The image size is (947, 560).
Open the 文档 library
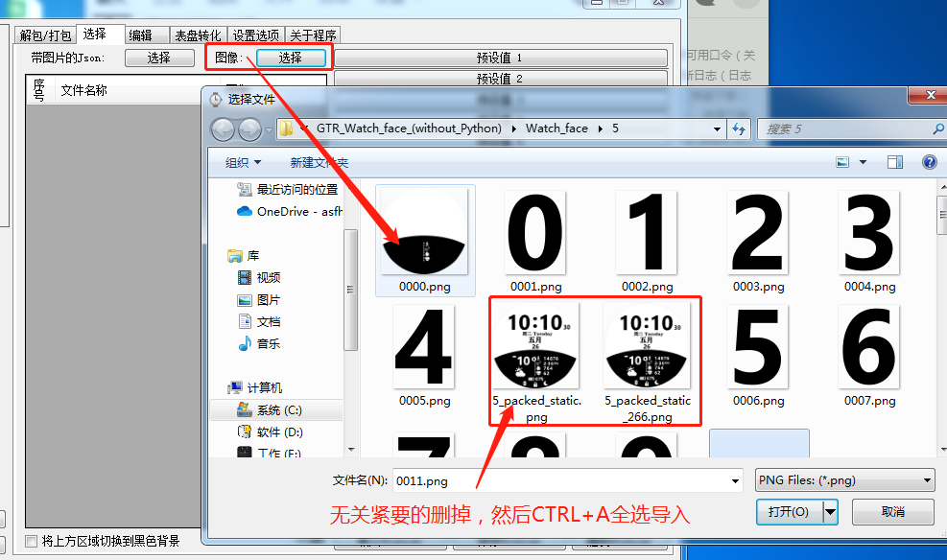tap(259, 321)
